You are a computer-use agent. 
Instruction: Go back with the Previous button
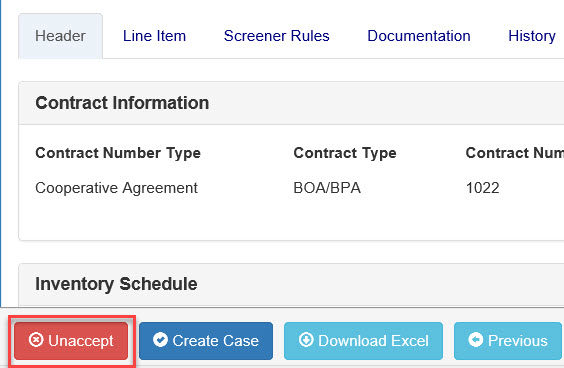(508, 341)
